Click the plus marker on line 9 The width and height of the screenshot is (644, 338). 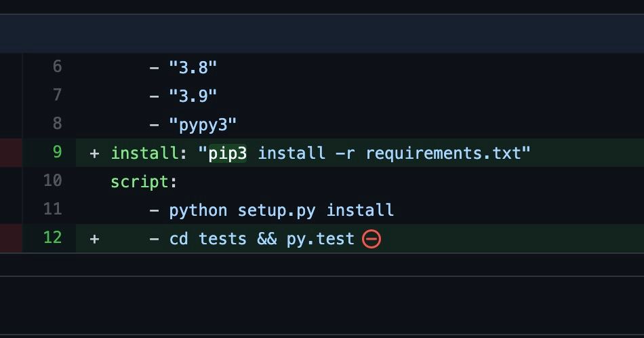[94, 153]
